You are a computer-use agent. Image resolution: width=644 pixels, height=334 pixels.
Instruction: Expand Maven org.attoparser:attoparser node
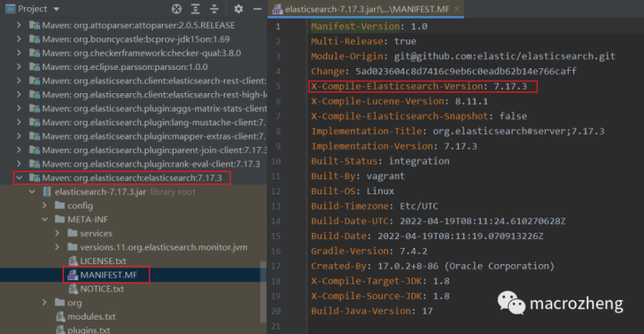click(x=19, y=25)
